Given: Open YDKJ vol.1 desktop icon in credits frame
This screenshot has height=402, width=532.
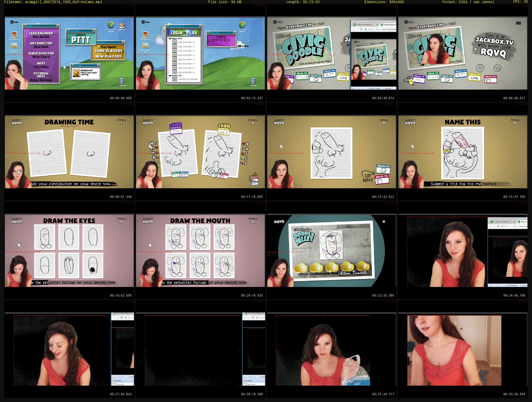Looking at the screenshot, I should (x=122, y=26).
